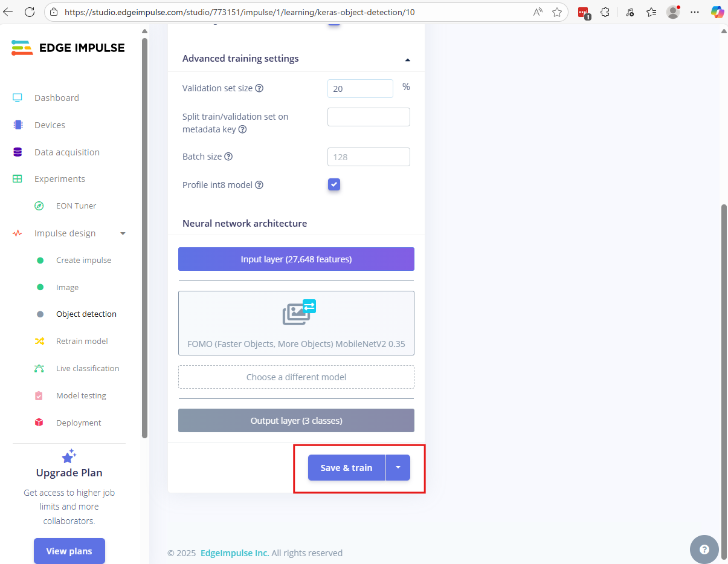The image size is (728, 564).
Task: Click the Save & train button
Action: (x=346, y=468)
